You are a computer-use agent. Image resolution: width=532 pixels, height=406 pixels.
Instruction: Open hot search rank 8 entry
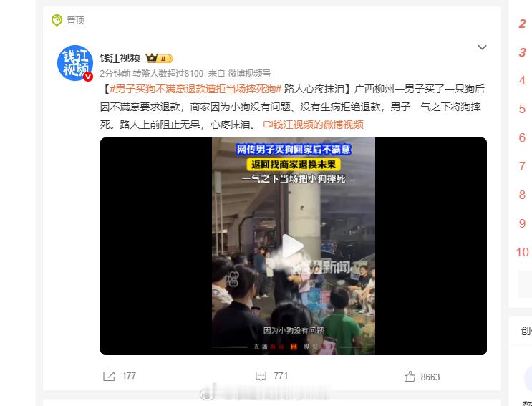(x=522, y=195)
